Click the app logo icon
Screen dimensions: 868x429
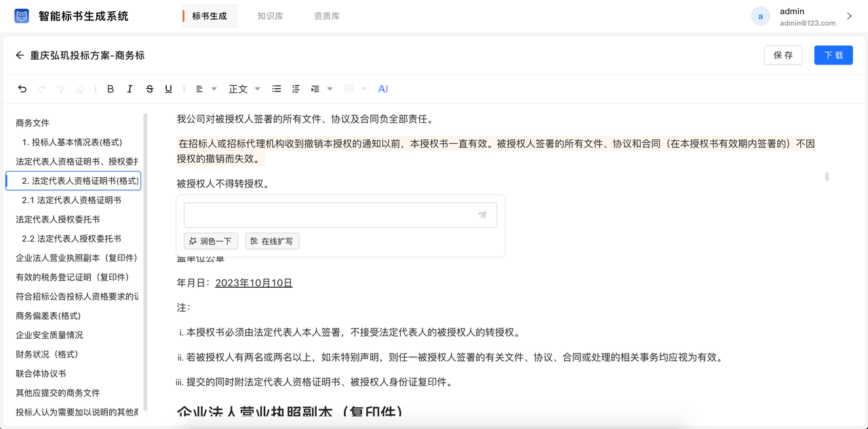pyautogui.click(x=22, y=16)
